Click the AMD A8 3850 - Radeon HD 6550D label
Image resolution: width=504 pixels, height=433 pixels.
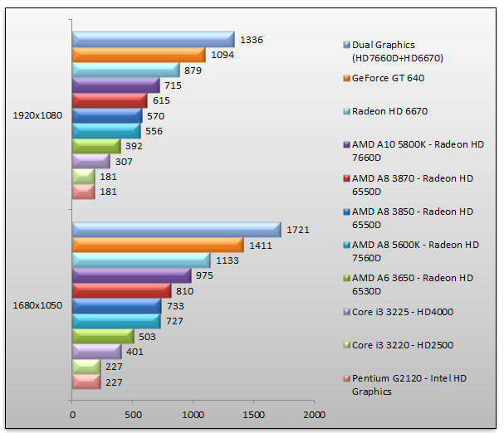(x=413, y=218)
